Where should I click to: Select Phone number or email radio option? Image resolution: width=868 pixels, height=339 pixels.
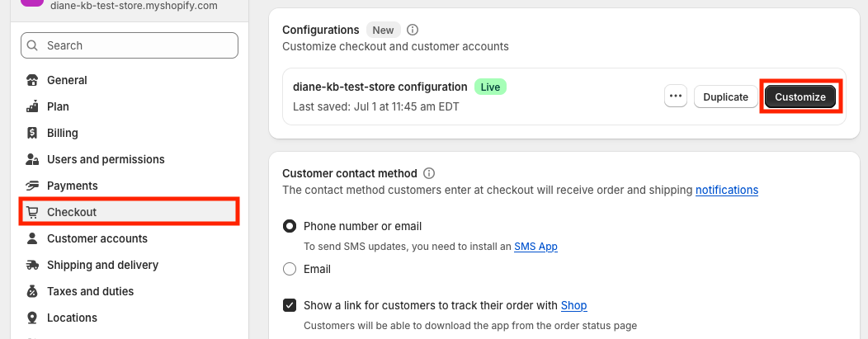[x=290, y=226]
